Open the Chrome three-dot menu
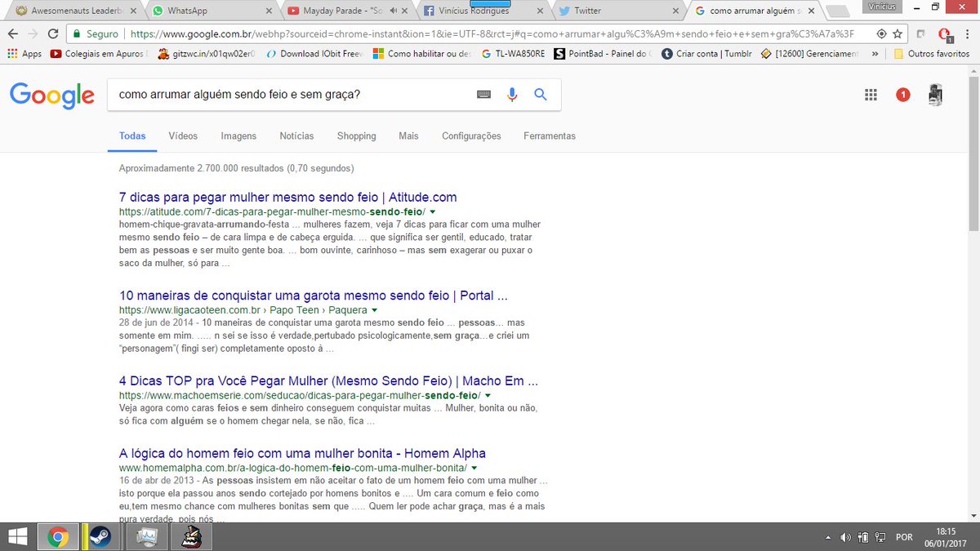The height and width of the screenshot is (551, 980). pos(968,34)
